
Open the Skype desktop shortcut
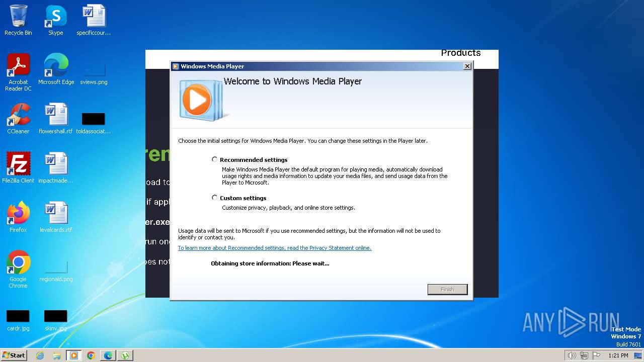(x=56, y=20)
